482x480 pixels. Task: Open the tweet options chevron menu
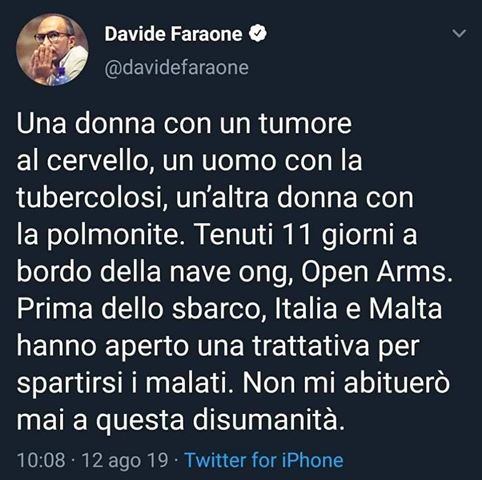tap(459, 33)
